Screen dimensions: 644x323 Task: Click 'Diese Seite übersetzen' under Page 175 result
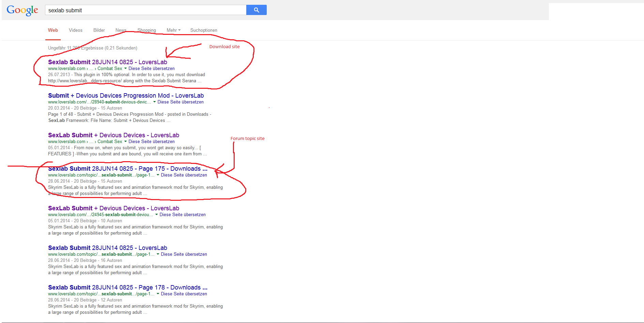(184, 175)
